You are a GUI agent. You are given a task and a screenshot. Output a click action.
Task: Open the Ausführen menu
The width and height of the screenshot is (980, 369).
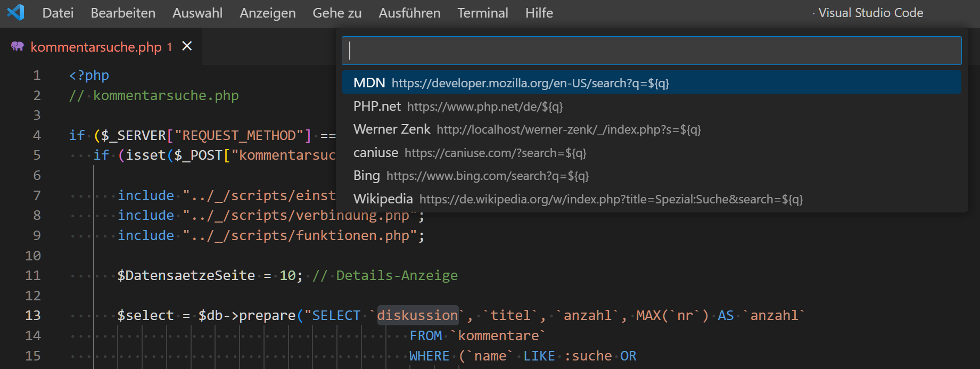[x=409, y=13]
